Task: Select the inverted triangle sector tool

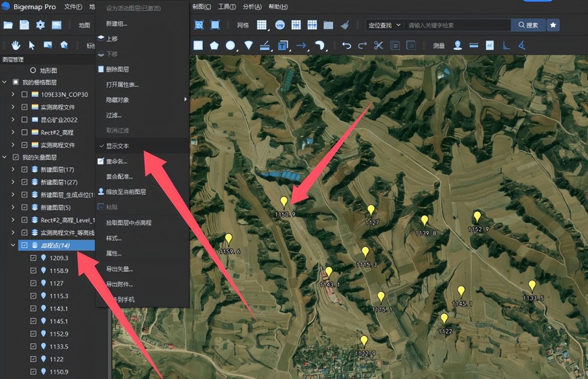Action: (x=249, y=45)
